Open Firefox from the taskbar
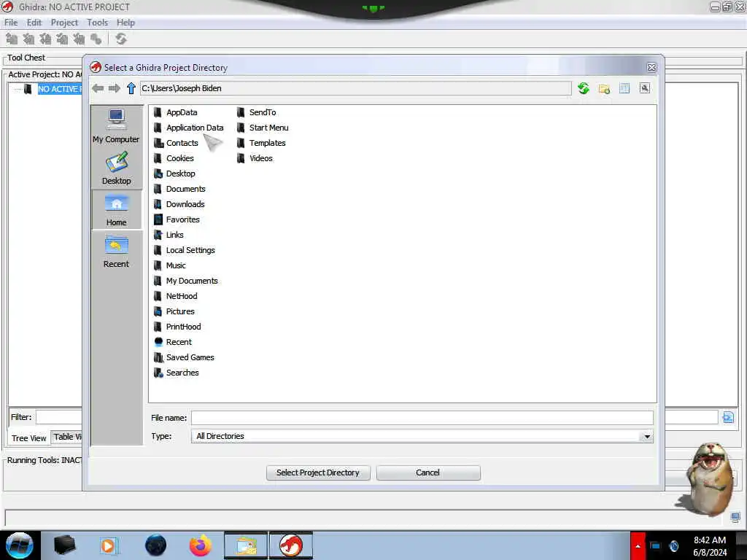This screenshot has width=747, height=560. [200, 545]
